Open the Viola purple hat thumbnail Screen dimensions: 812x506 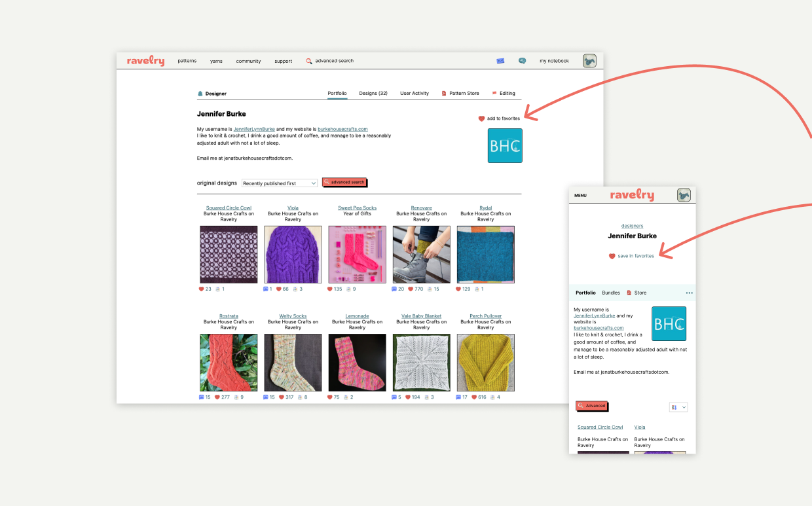pos(293,254)
